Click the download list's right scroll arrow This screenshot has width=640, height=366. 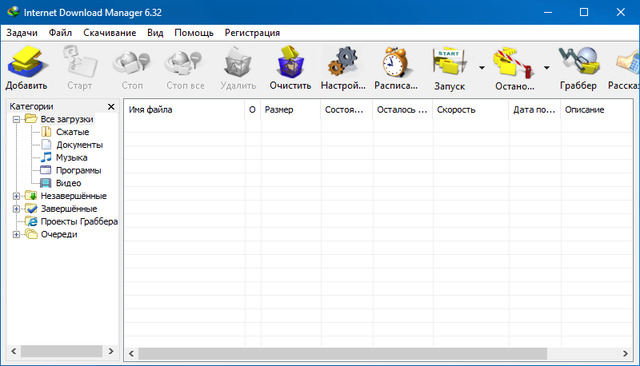[x=625, y=353]
